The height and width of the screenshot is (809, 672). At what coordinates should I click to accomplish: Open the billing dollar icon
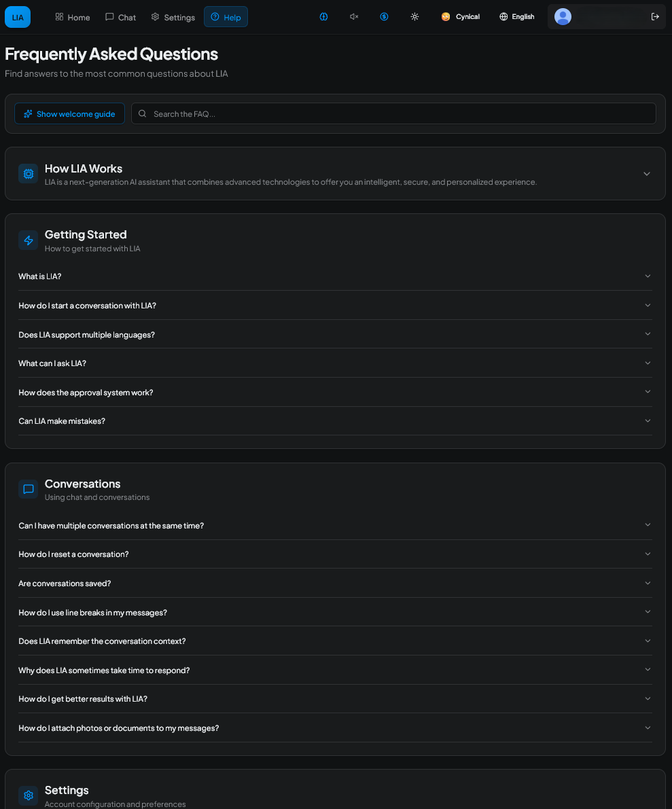384,16
